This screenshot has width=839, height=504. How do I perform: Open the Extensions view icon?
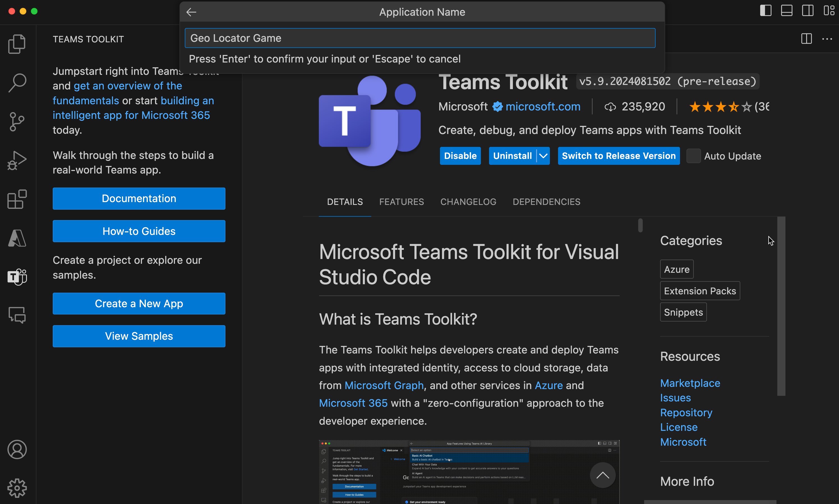click(x=17, y=199)
